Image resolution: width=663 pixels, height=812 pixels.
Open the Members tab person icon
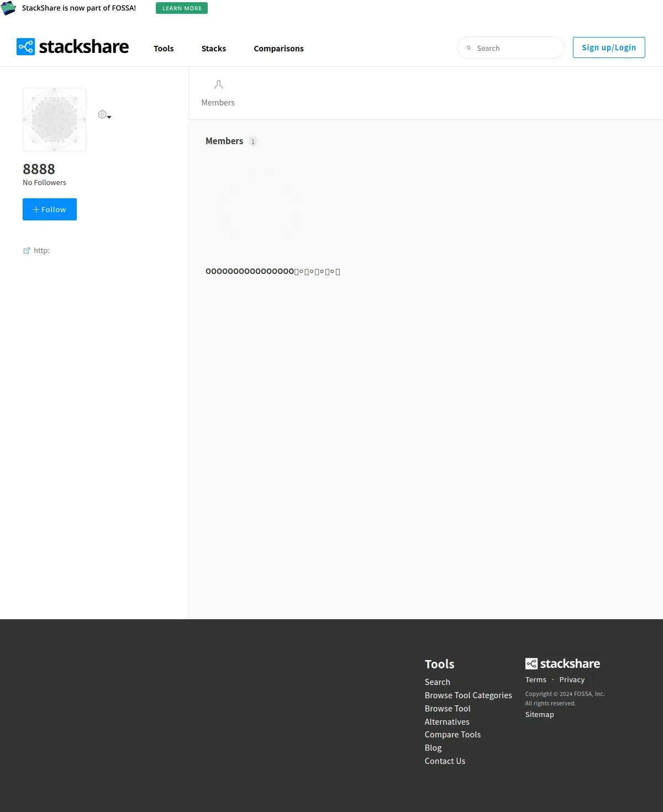point(218,85)
